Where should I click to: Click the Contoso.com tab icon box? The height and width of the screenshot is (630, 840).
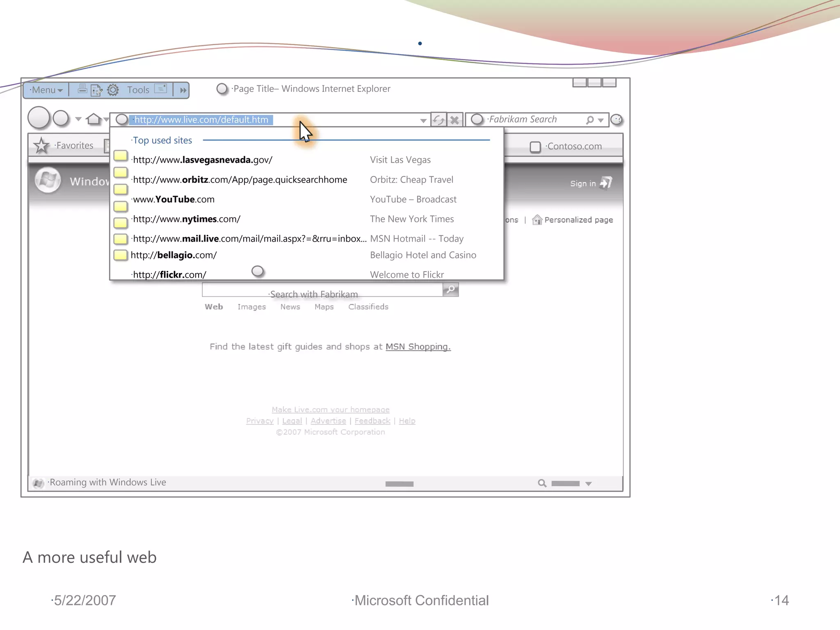coord(535,147)
